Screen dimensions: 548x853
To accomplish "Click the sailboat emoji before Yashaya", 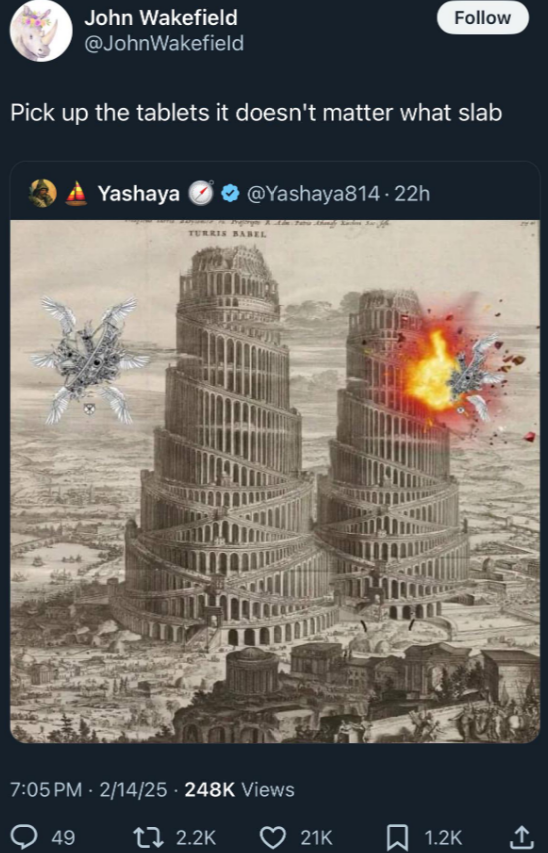I will (x=76, y=193).
